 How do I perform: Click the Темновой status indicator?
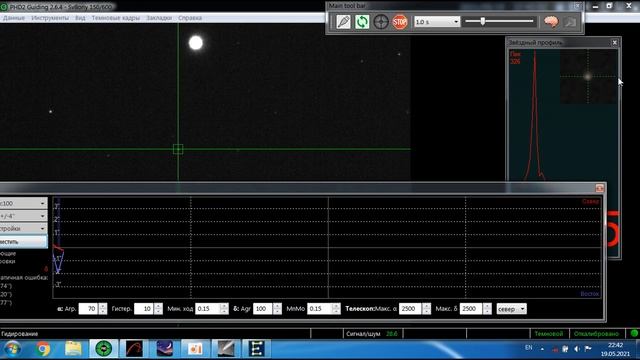coord(549,334)
